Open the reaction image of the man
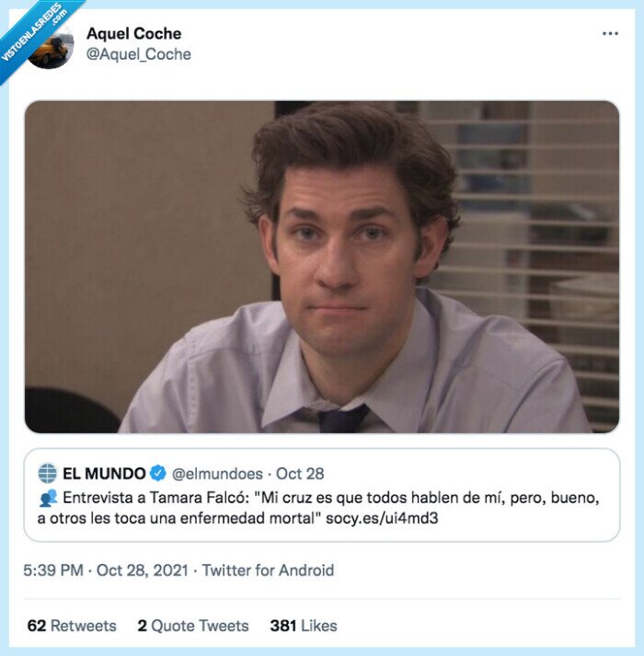644x656 pixels. [322, 267]
